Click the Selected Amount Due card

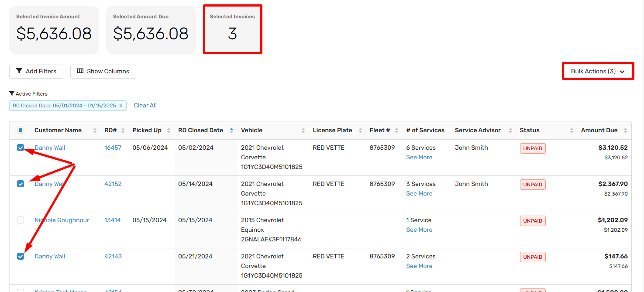coord(151,30)
